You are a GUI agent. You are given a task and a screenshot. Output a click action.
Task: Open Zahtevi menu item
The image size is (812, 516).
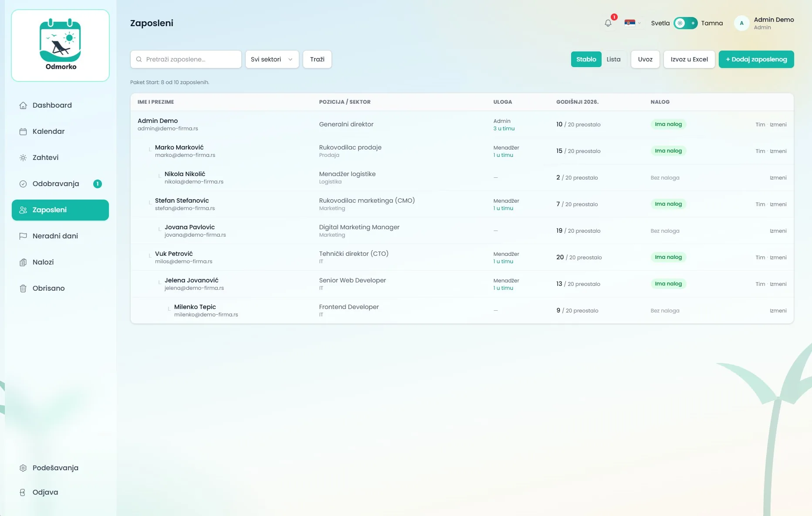[60, 158]
